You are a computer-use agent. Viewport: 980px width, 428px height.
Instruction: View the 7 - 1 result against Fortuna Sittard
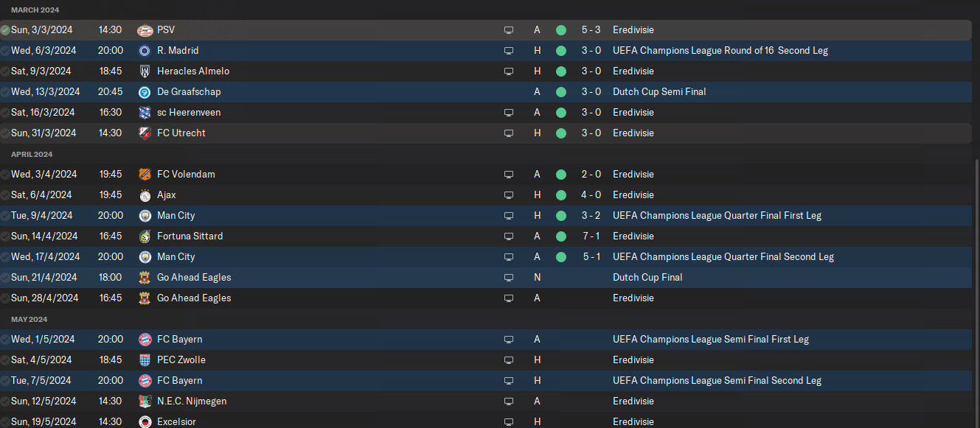(591, 236)
